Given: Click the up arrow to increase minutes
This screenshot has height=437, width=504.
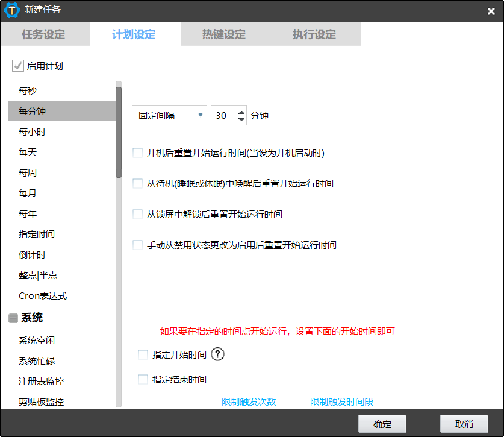Looking at the screenshot, I should point(241,112).
